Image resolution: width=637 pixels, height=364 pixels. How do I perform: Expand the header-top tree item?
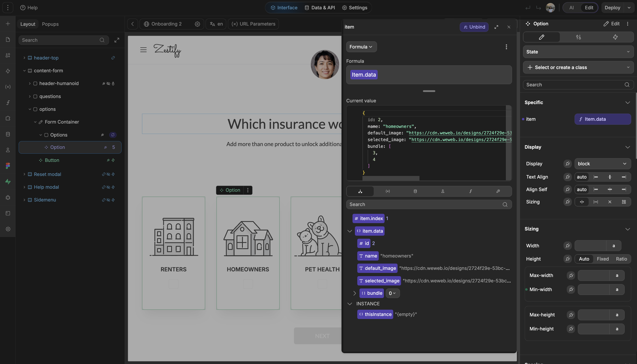(24, 58)
